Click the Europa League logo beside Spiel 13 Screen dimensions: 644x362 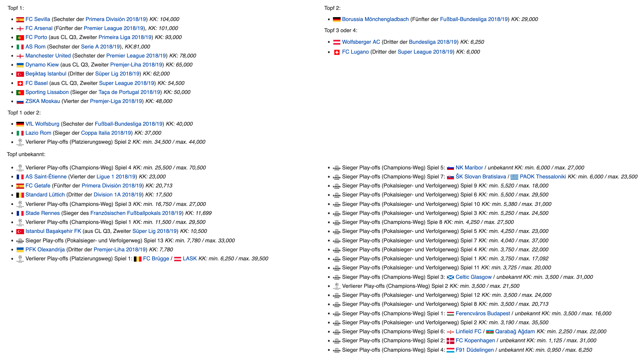[20, 241]
